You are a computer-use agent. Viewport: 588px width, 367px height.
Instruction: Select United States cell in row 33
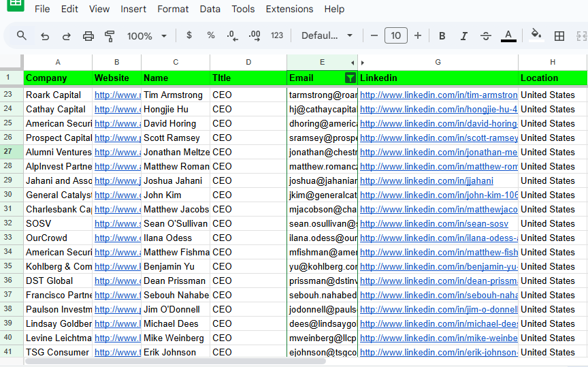[553, 238]
